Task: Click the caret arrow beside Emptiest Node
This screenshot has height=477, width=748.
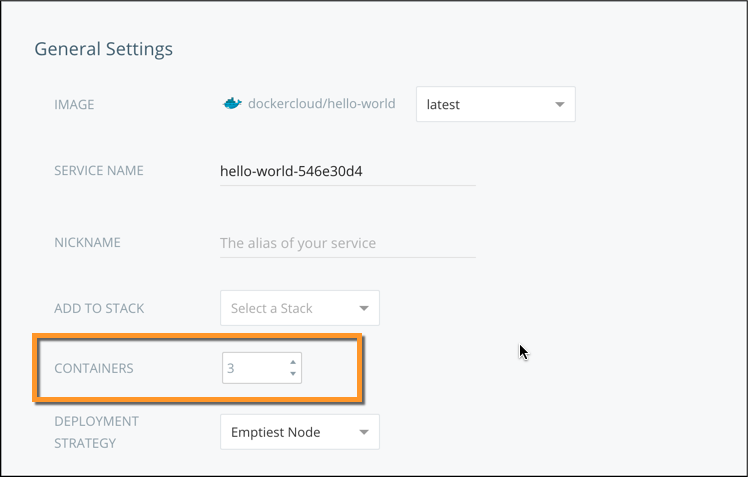Action: 363,432
